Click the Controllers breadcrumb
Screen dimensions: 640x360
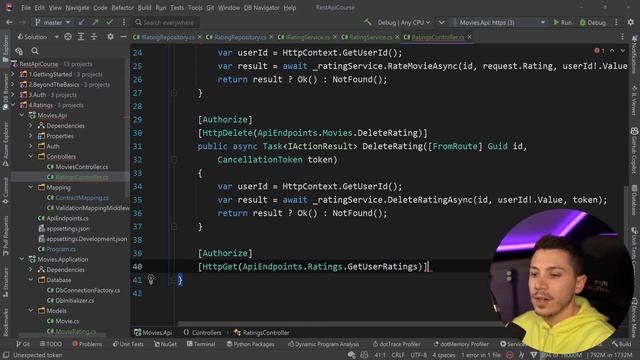pyautogui.click(x=202, y=333)
